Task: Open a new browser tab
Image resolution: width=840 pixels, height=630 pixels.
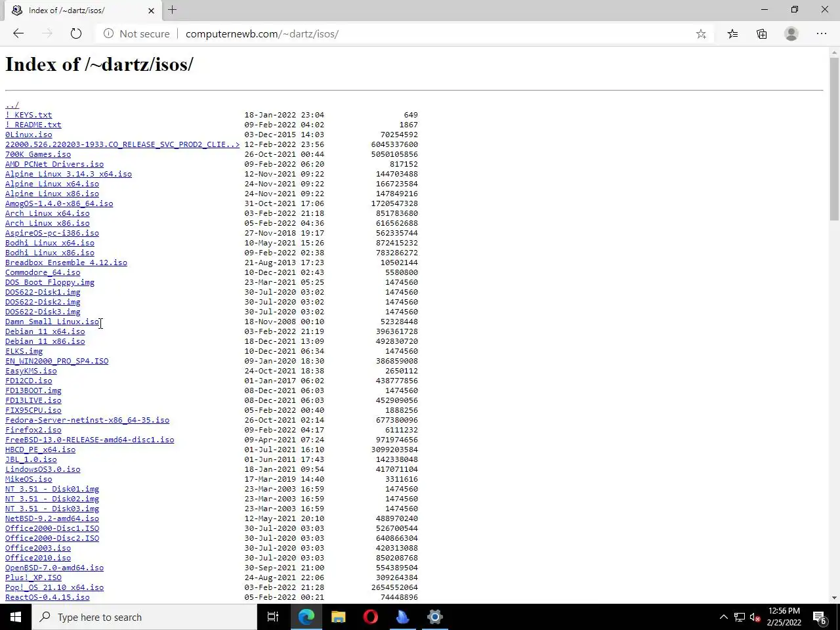Action: click(173, 10)
